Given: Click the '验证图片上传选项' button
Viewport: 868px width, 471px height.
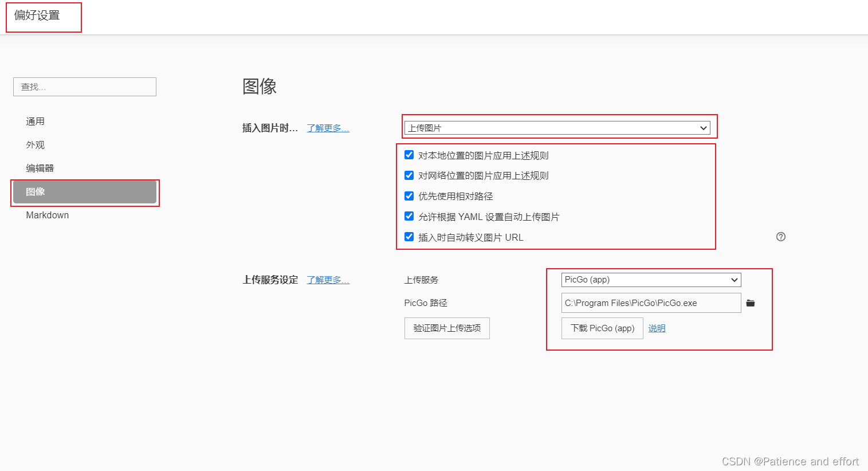Looking at the screenshot, I should [x=447, y=328].
